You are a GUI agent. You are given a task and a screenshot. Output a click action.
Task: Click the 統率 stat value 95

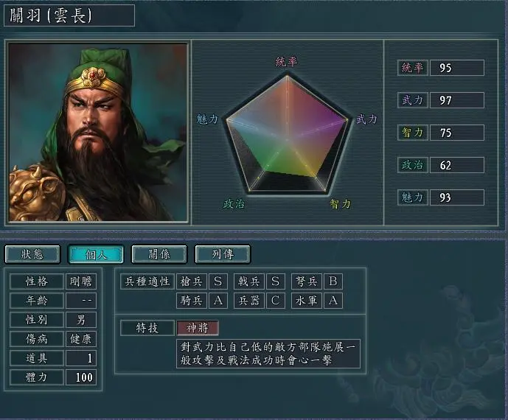(457, 68)
